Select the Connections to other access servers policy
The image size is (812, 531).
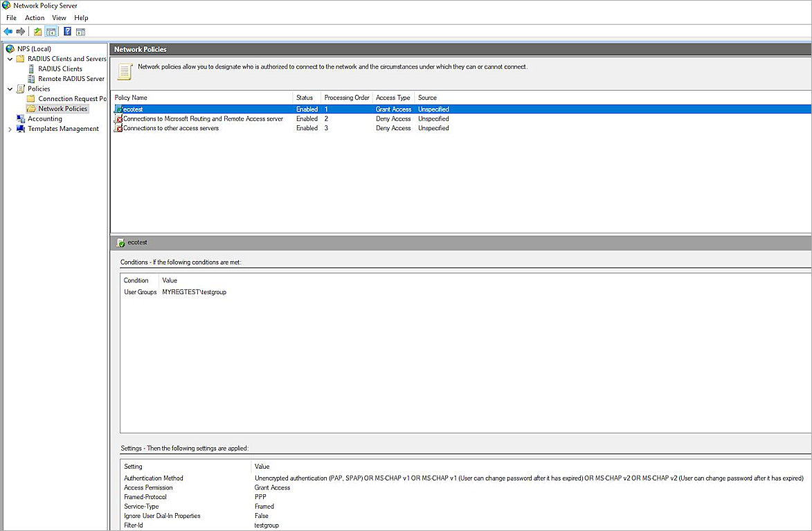[x=170, y=128]
